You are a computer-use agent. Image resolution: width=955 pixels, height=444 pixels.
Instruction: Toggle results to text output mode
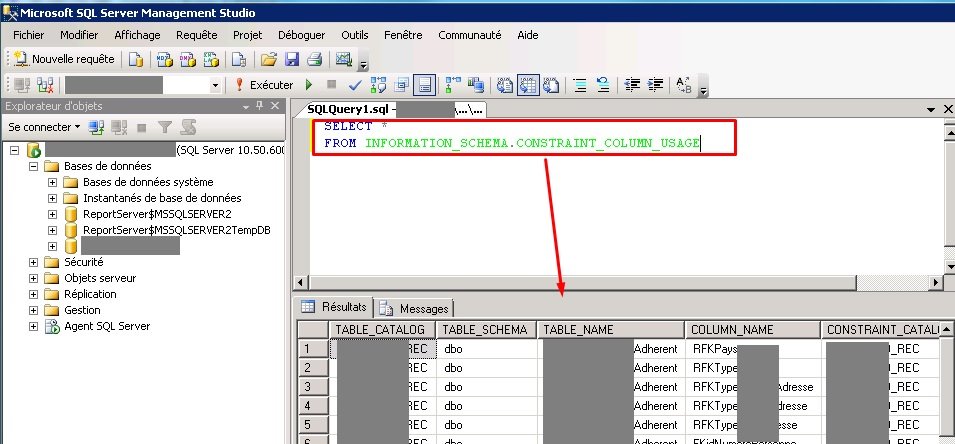(x=505, y=85)
